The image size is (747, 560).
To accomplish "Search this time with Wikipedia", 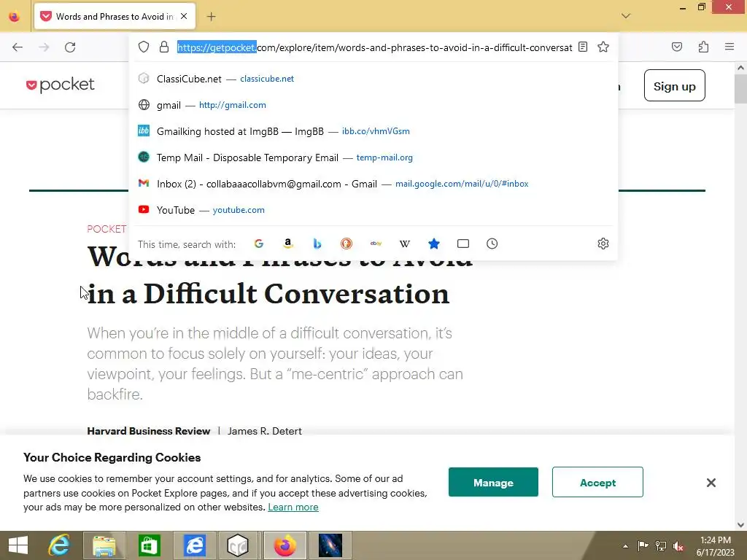I will [x=404, y=244].
